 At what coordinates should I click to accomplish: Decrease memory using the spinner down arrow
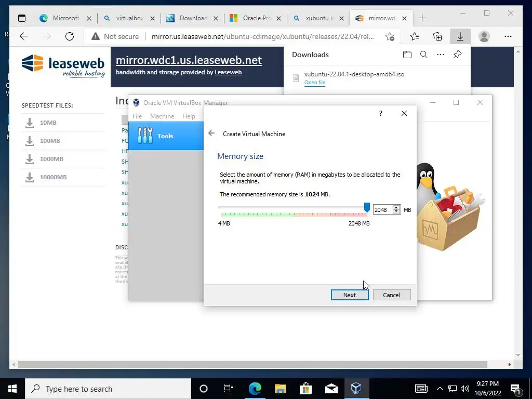396,212
